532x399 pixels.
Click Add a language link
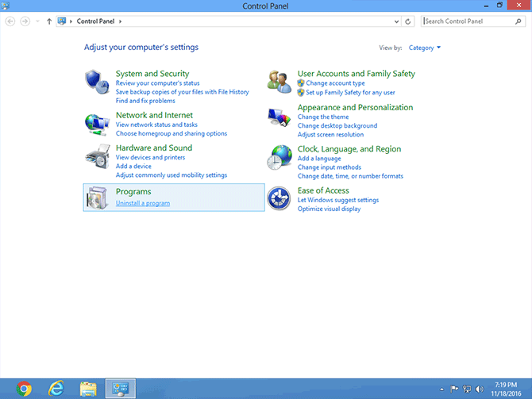[319, 159]
